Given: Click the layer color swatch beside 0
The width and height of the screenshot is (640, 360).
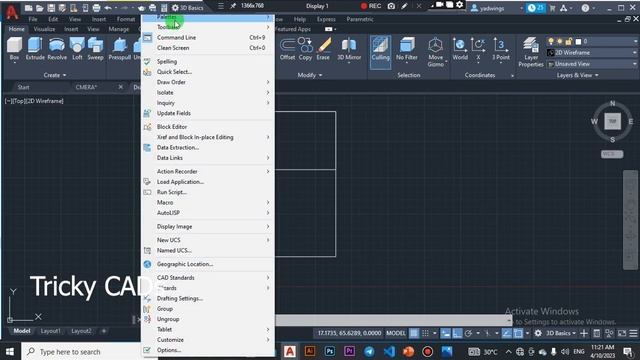Looking at the screenshot, I should coord(578,41).
